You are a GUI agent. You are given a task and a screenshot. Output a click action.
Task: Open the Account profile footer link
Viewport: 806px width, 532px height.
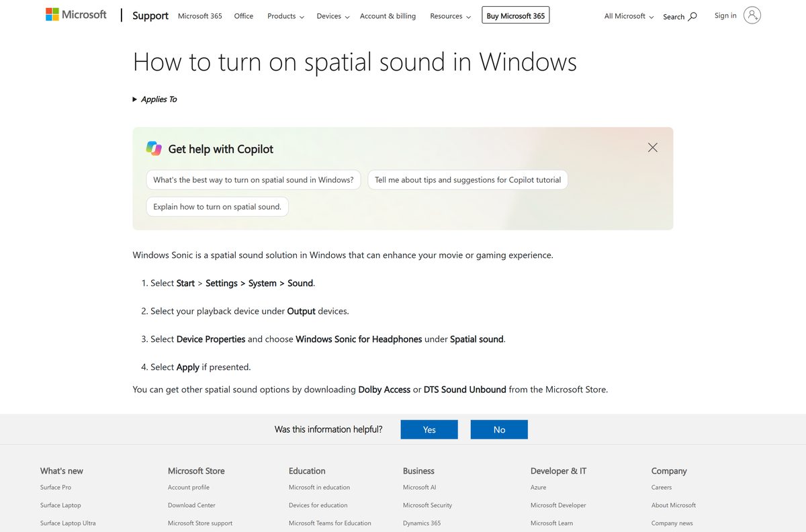point(189,488)
